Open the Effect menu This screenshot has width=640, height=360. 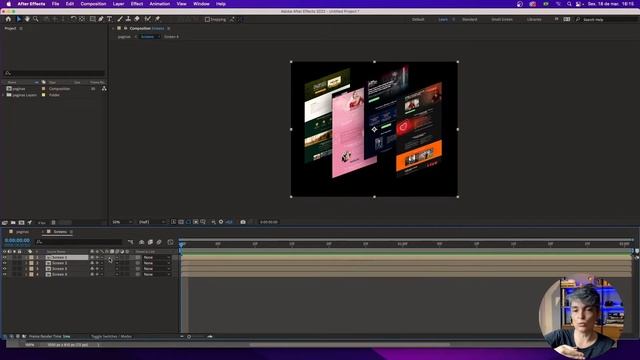137,4
